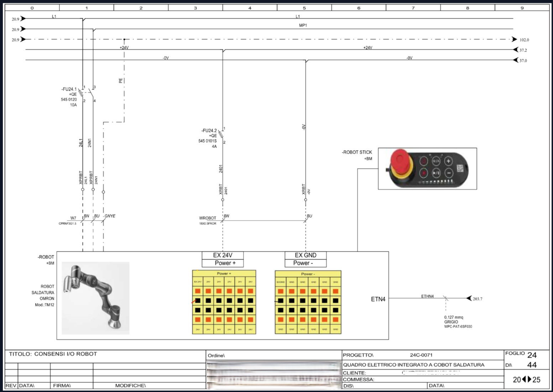Viewport: 553px width, 392px height.
Task: Click the QR code on robot stick
Action: tap(460, 168)
